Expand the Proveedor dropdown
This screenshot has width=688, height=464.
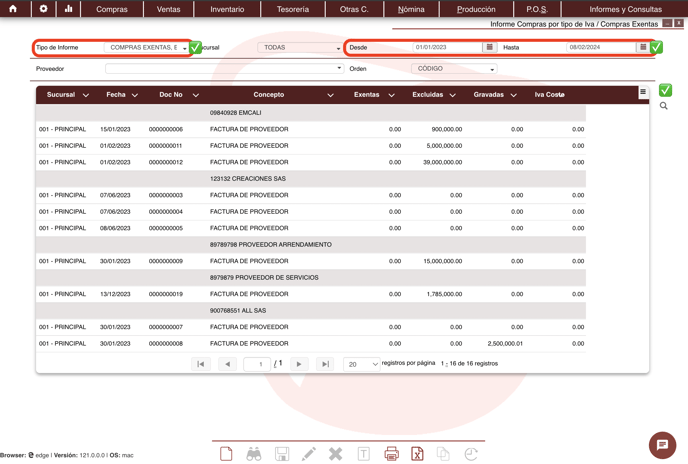224,68
